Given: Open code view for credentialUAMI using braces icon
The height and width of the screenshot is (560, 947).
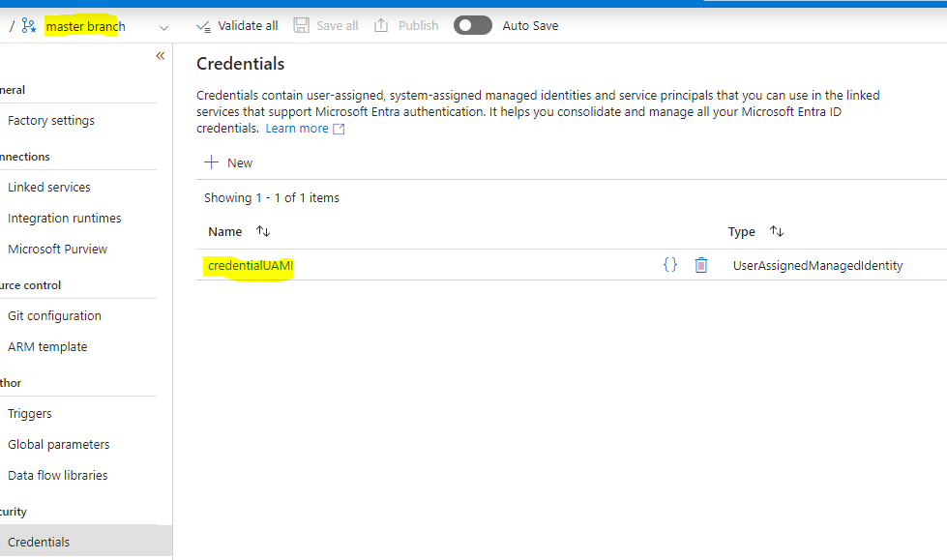Looking at the screenshot, I should click(x=670, y=264).
